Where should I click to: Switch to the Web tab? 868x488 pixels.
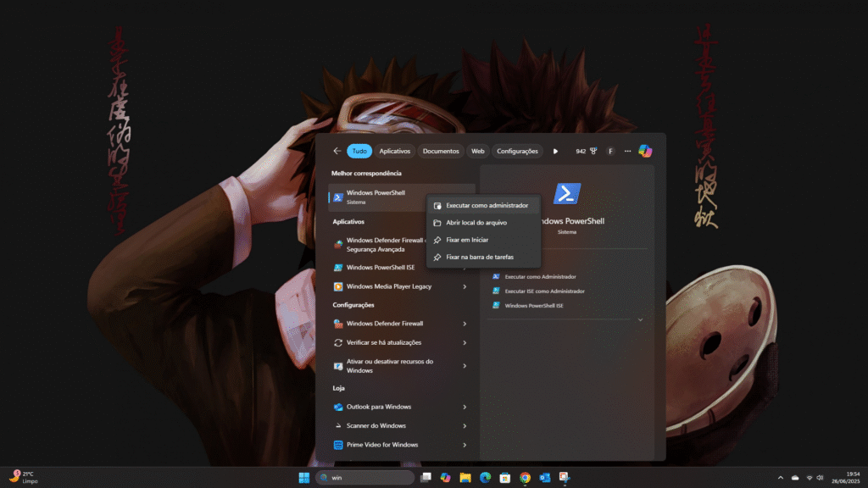pos(478,151)
